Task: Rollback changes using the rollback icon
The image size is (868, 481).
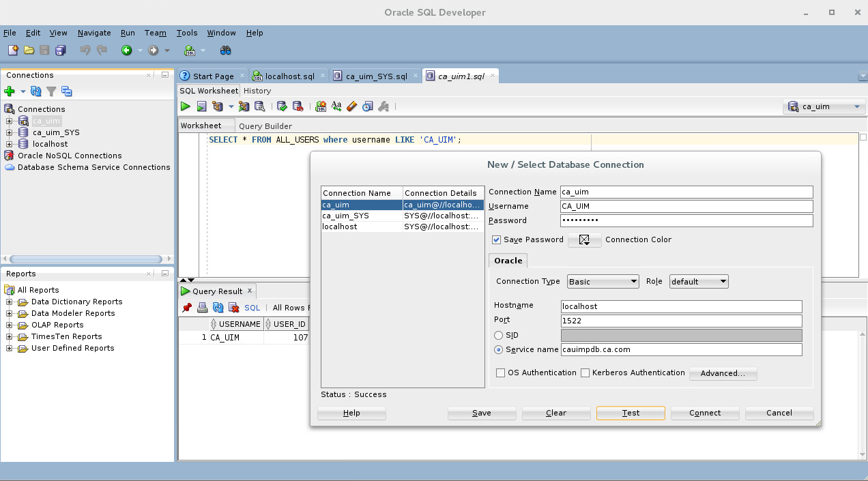Action: [298, 106]
